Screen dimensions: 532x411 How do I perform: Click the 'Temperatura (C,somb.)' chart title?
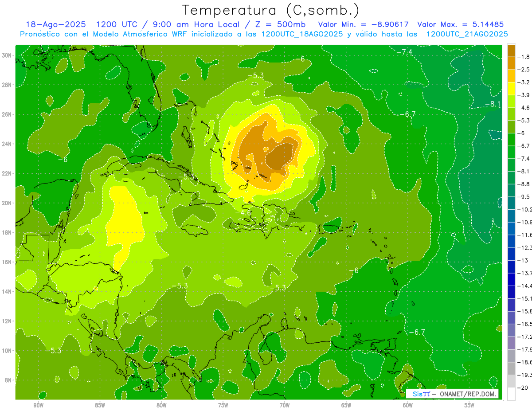[271, 10]
